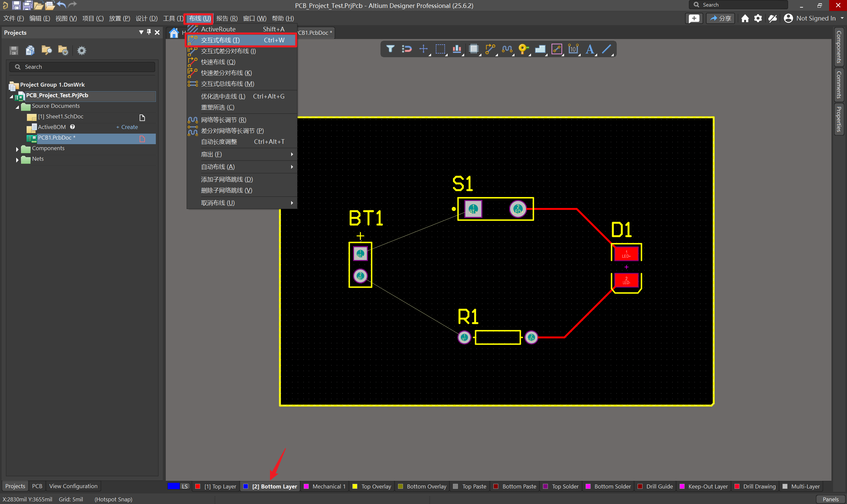847x504 pixels.
Task: Choose the place component chip tool
Action: pyautogui.click(x=473, y=49)
